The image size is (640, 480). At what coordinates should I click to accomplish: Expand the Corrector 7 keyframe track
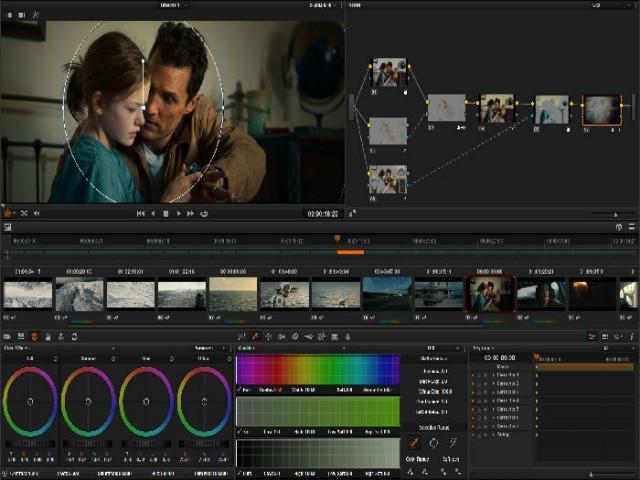coord(493,426)
